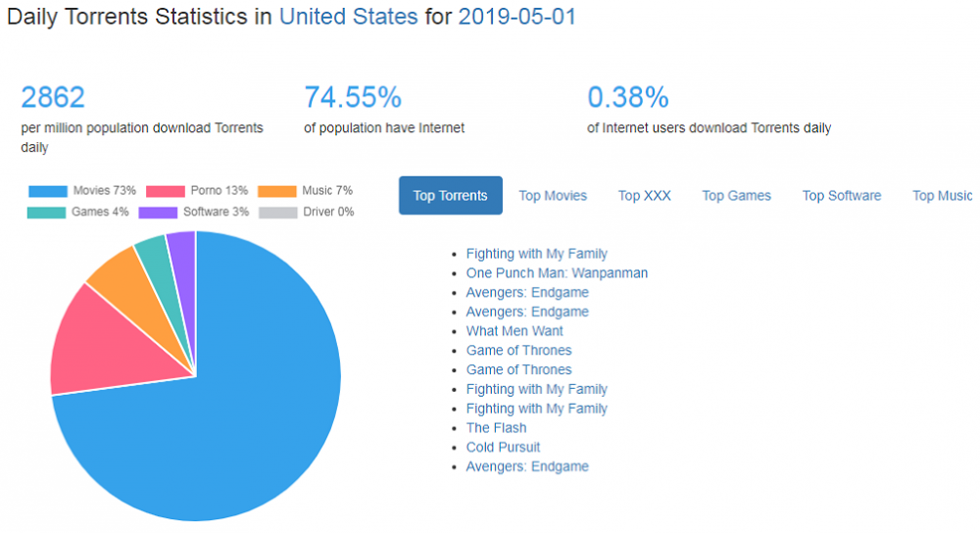Switch to the Top Games tab
This screenshot has width=980, height=533.
click(x=736, y=196)
